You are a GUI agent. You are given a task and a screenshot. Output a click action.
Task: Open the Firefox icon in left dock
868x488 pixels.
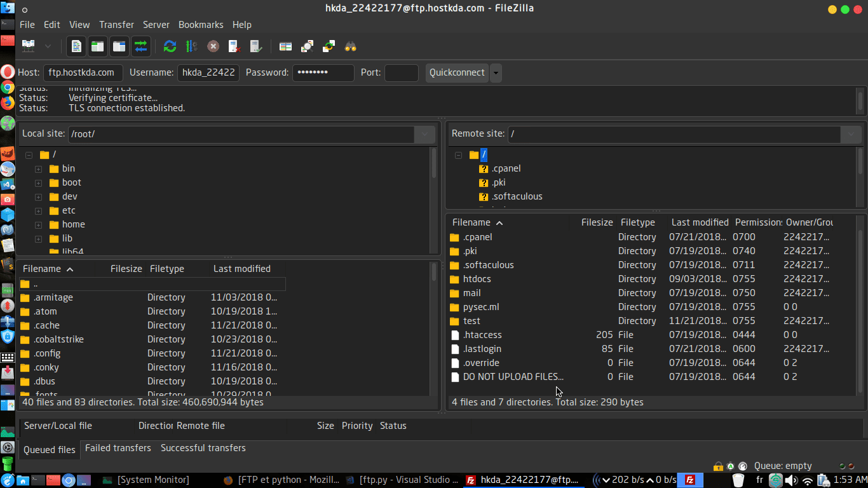click(x=8, y=104)
